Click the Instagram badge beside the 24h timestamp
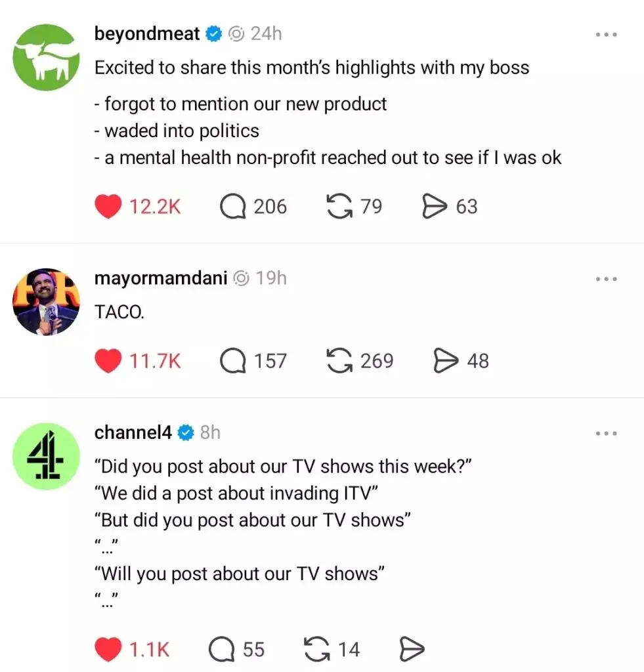Viewport: 644px width, 672px height. tap(236, 33)
